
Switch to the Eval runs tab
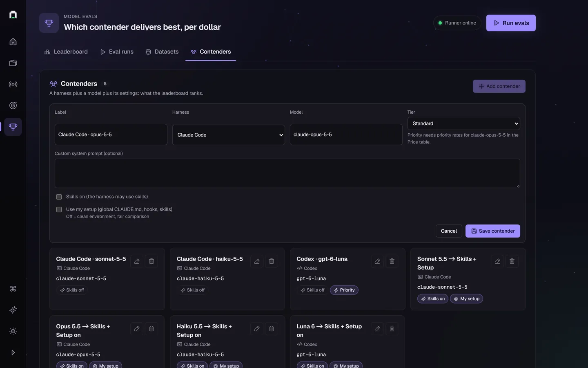117,52
